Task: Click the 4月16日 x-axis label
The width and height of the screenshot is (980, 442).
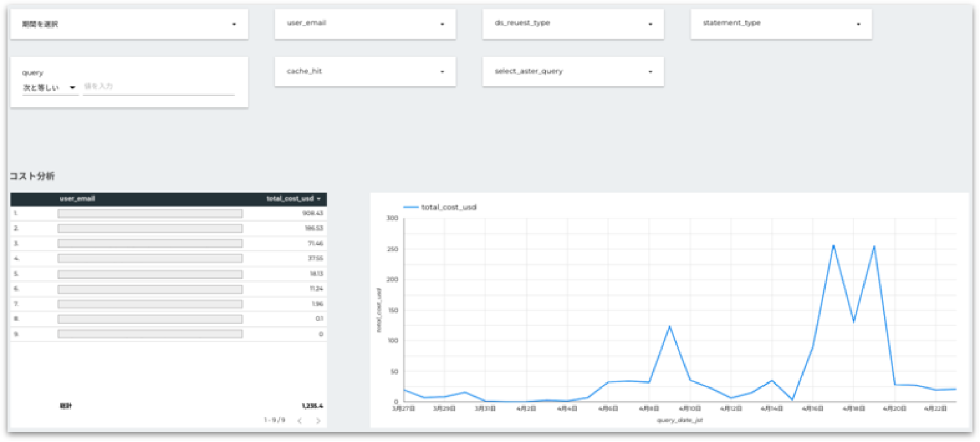Action: [x=812, y=409]
